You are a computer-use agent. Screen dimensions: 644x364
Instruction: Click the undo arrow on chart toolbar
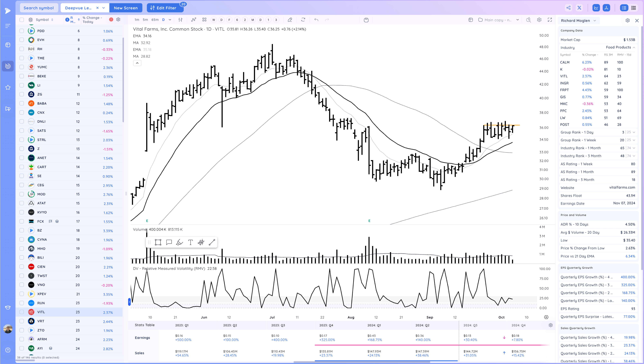point(316,20)
